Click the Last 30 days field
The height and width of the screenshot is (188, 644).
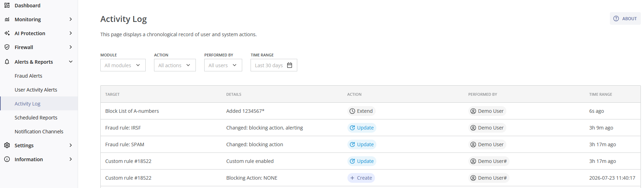pyautogui.click(x=274, y=65)
